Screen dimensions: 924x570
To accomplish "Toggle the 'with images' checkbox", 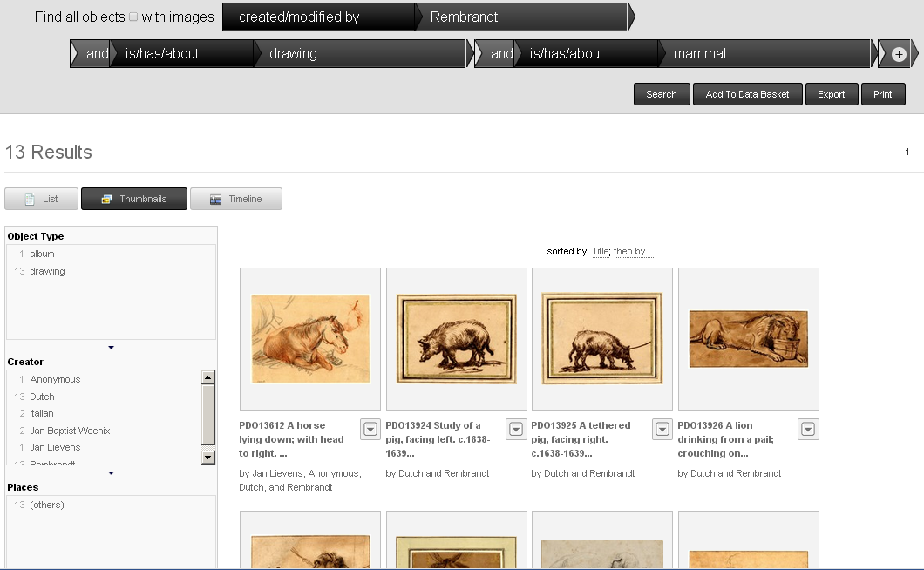I will 133,17.
